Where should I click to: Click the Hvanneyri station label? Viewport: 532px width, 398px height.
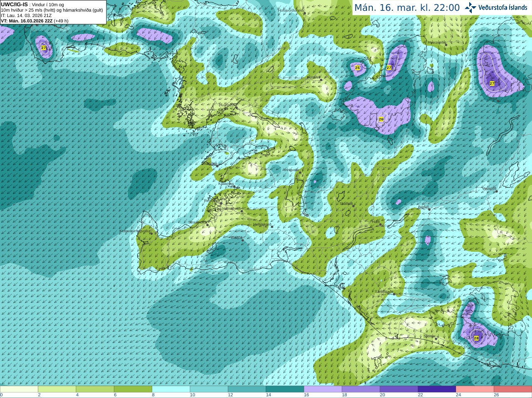tap(227, 105)
